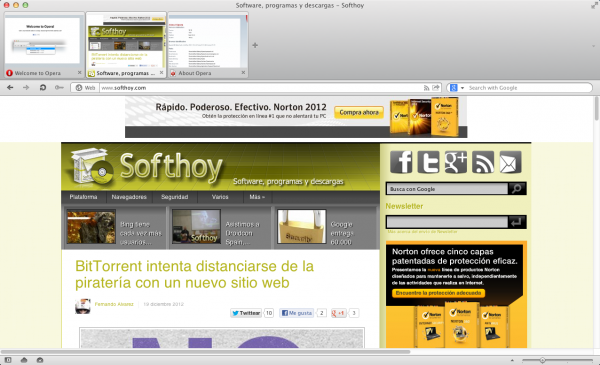This screenshot has width=600, height=365.
Task: Open the tab bar dropdown arrow
Action: click(x=593, y=46)
